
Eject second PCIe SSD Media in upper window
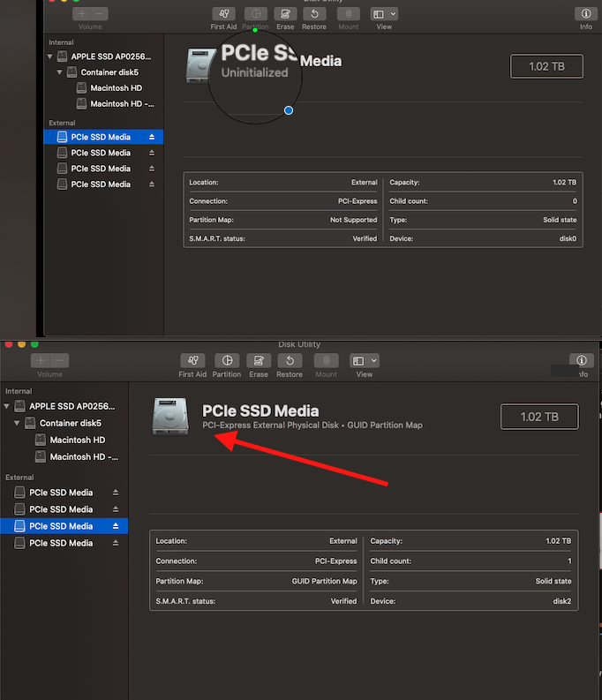click(152, 153)
